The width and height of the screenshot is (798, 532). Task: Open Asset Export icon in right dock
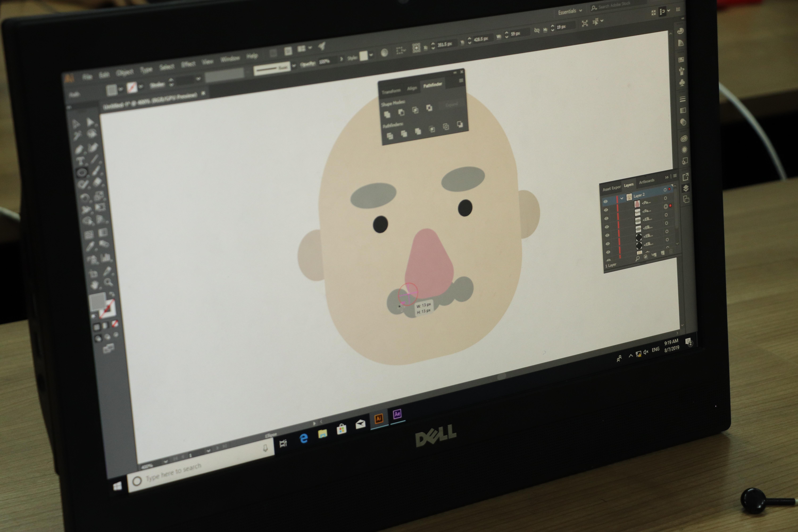[686, 177]
